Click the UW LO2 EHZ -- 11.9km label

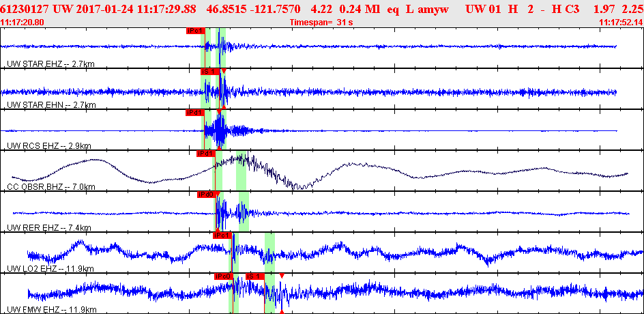pyautogui.click(x=50, y=269)
